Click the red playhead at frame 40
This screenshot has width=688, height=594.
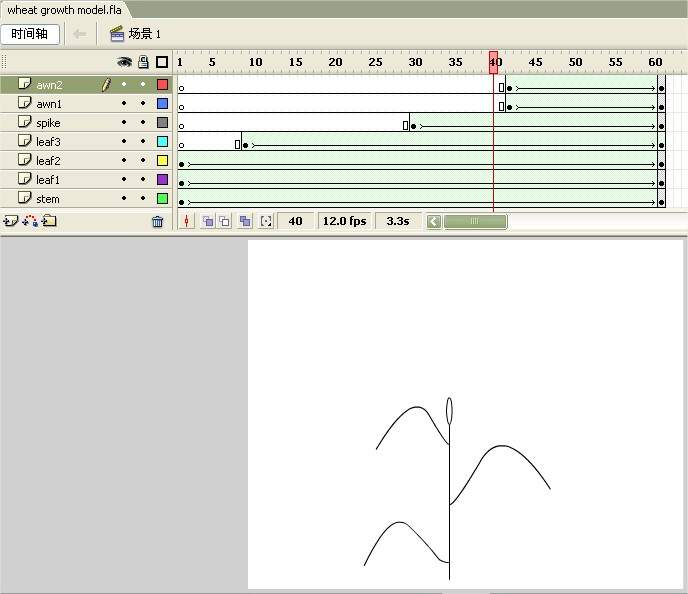pos(494,62)
